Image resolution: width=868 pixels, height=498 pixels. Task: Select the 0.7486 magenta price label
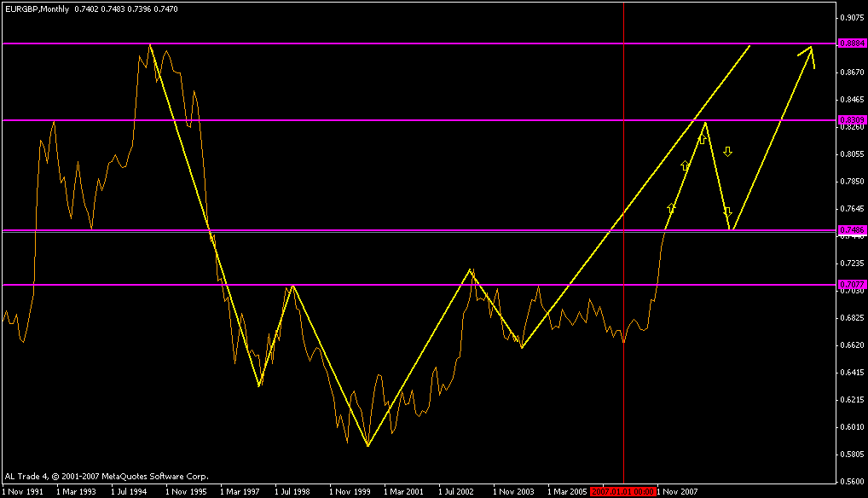[852, 229]
